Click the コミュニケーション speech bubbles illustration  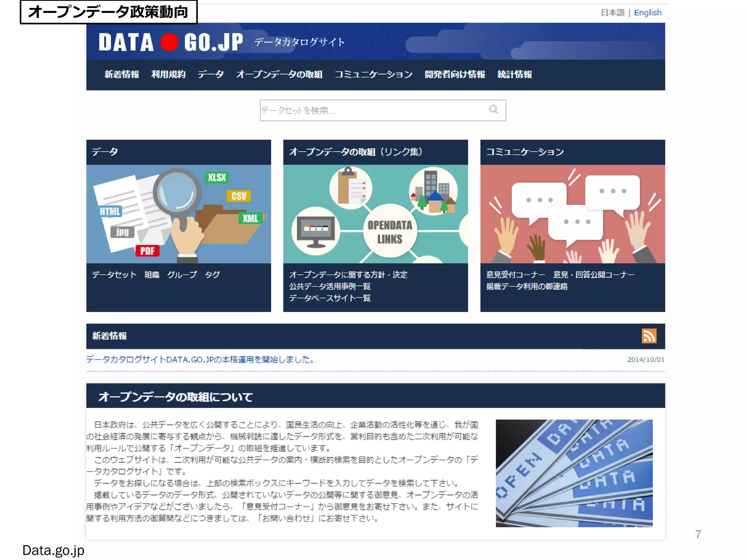tap(573, 214)
